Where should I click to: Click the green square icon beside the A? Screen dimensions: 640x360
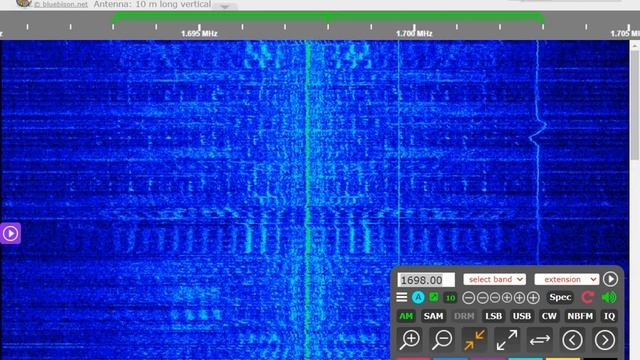[434, 297]
